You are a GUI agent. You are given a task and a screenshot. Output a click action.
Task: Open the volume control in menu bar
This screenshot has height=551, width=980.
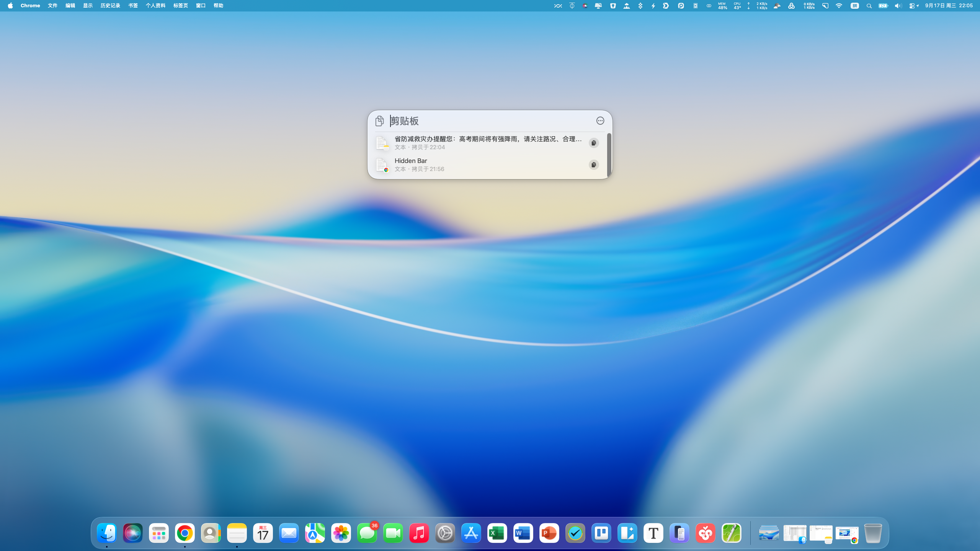(898, 6)
